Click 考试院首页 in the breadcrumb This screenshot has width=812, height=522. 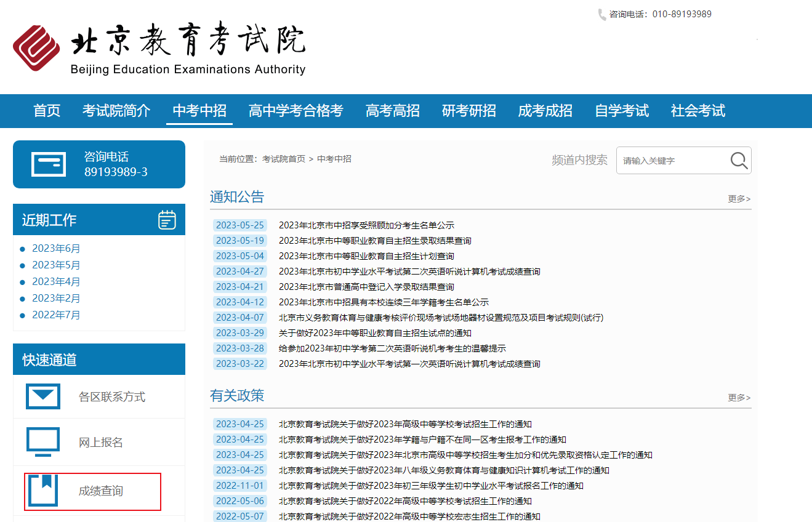[x=283, y=159]
